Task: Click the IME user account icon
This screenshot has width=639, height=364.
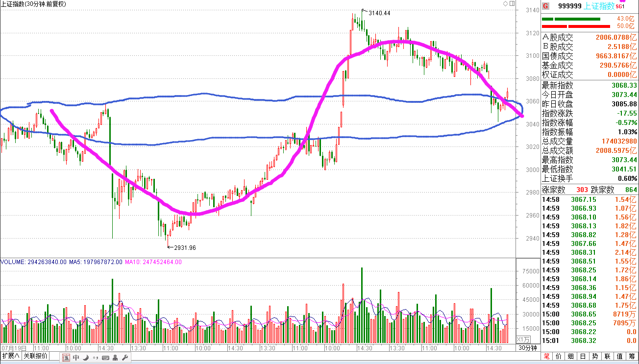Action: [115, 358]
